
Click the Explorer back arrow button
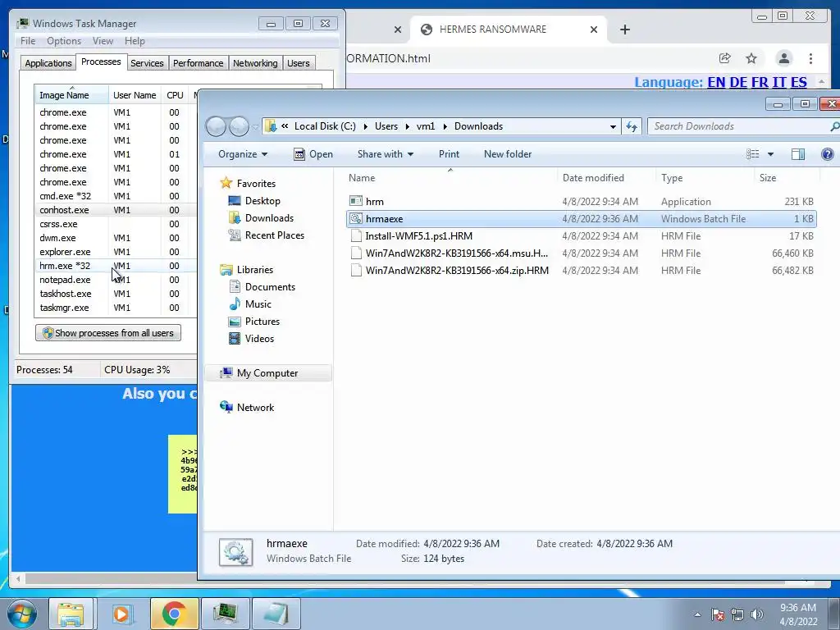tap(216, 127)
